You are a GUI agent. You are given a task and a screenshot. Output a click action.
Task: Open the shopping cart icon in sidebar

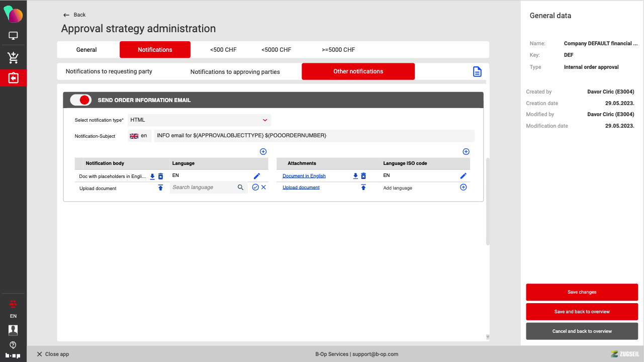13,57
